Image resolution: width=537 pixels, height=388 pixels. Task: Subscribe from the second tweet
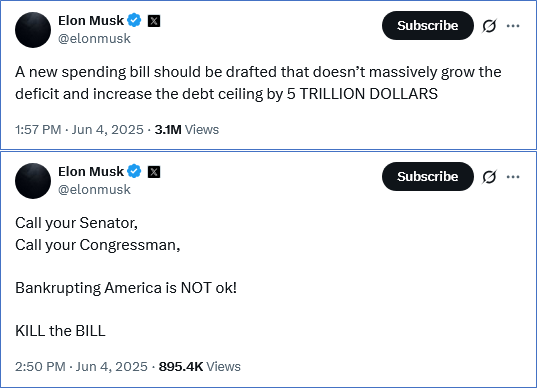428,177
